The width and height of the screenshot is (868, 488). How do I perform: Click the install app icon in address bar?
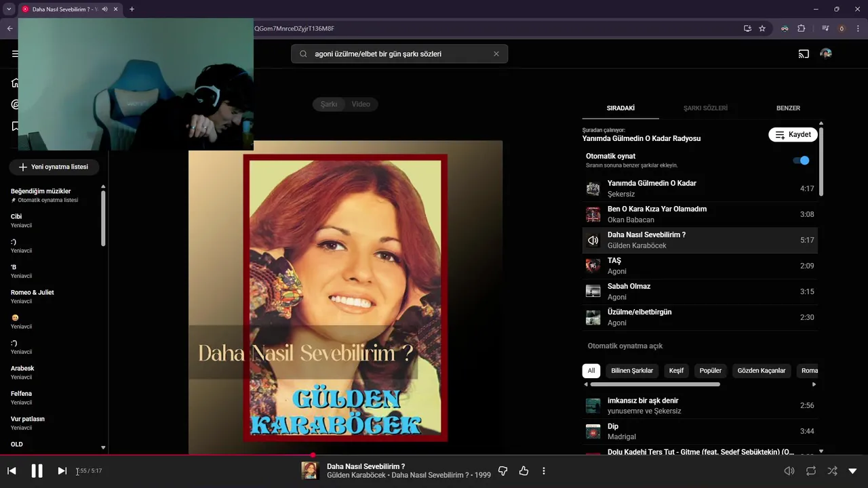747,28
